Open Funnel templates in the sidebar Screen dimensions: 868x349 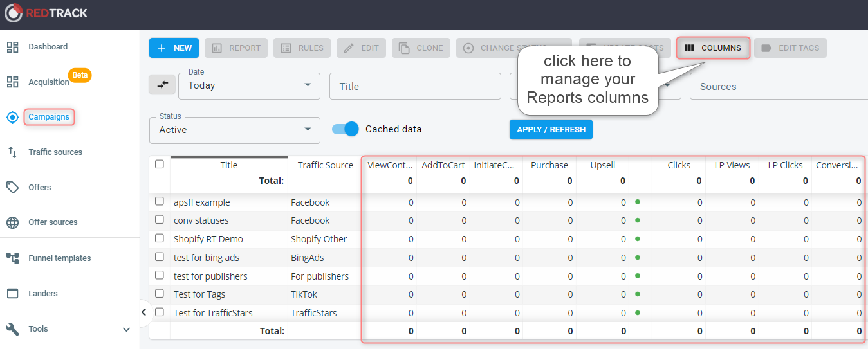[x=60, y=258]
